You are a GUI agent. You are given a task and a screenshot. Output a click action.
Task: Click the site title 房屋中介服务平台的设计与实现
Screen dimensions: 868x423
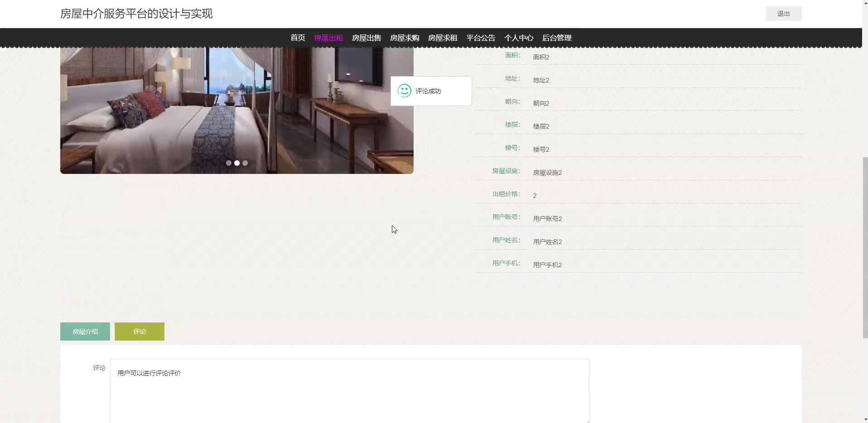[x=136, y=14]
